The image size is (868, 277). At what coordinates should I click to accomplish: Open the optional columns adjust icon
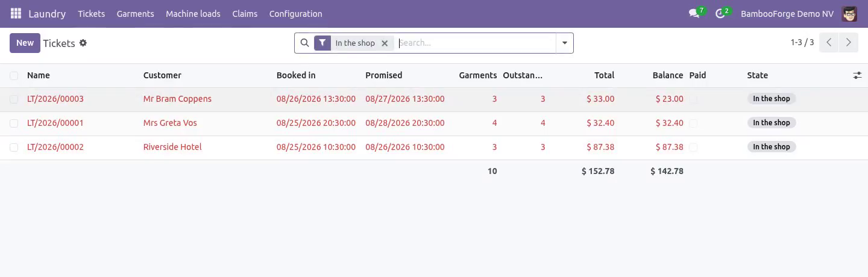pos(857,75)
